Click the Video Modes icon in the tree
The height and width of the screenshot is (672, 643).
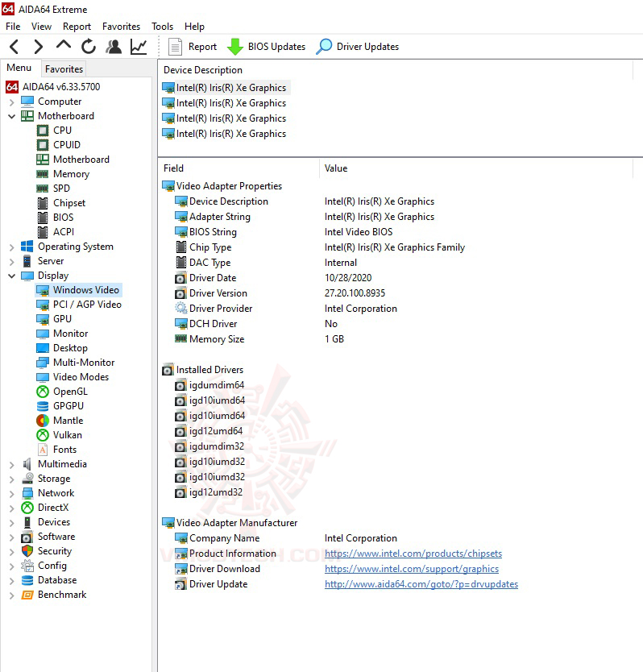click(x=43, y=377)
